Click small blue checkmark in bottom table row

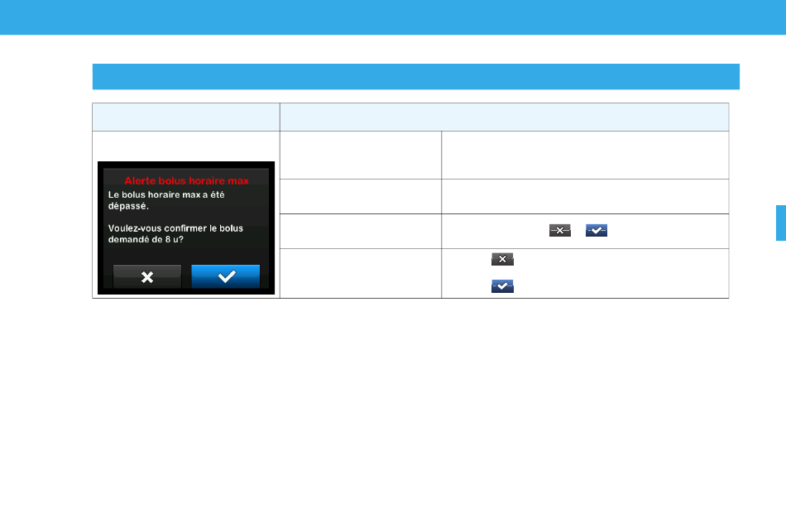tap(502, 285)
